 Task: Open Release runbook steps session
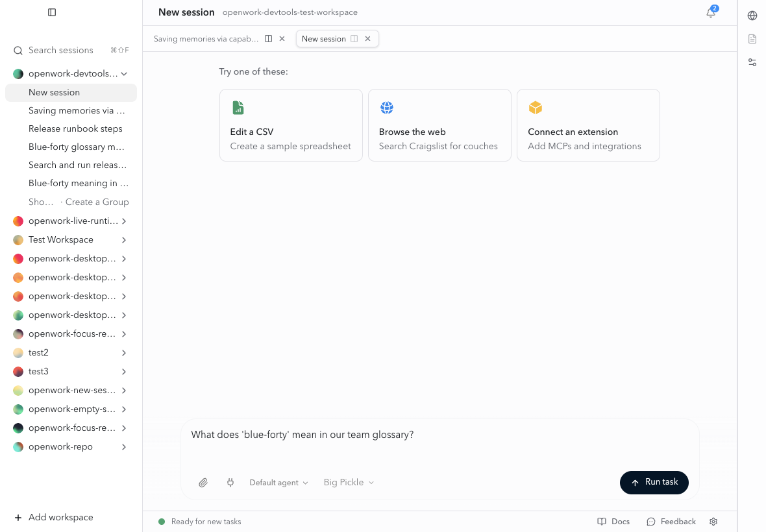click(71, 128)
